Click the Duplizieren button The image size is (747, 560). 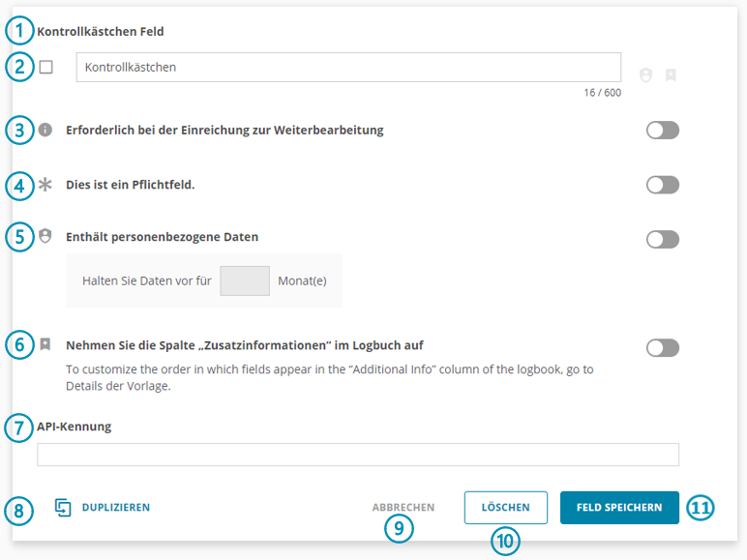[x=103, y=508]
